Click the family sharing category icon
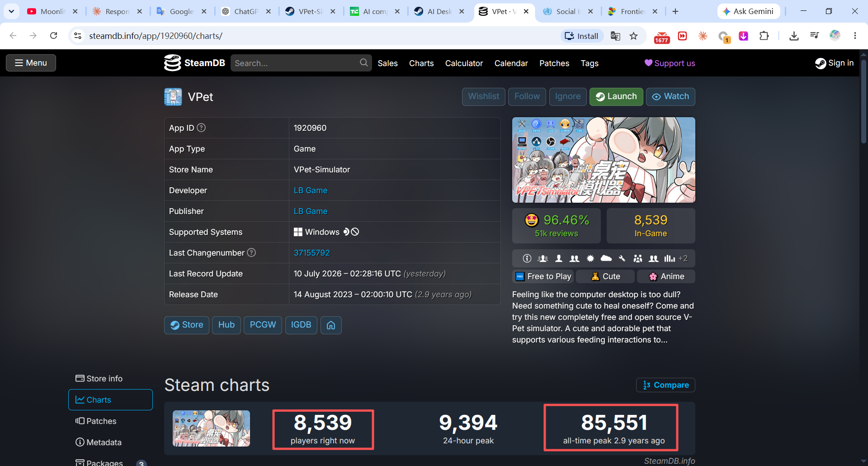 pyautogui.click(x=638, y=258)
